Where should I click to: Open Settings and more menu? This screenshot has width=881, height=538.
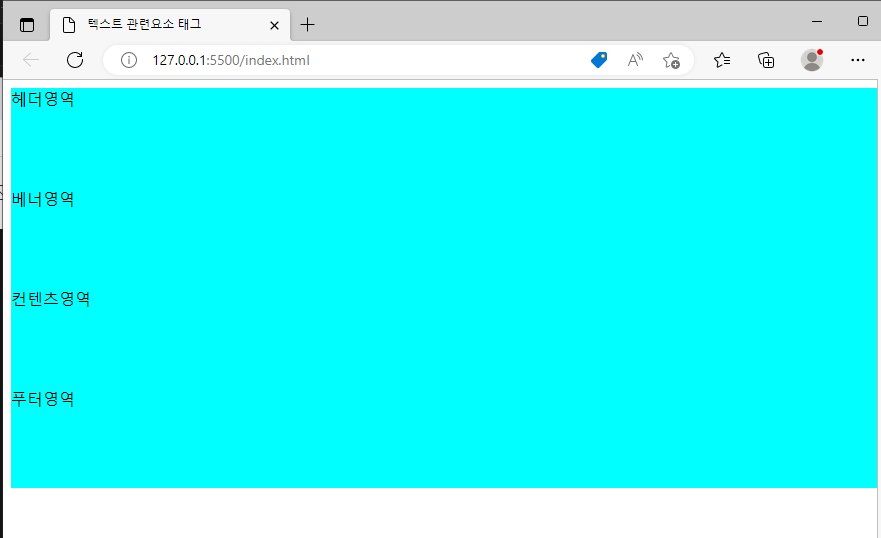(x=857, y=60)
